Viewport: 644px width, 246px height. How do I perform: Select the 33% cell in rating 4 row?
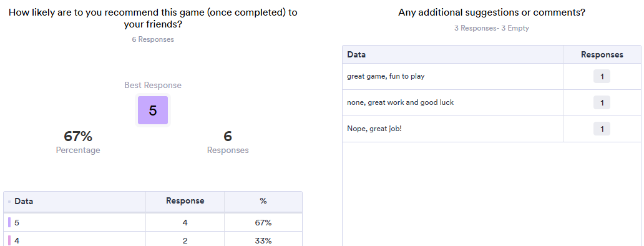tap(263, 240)
